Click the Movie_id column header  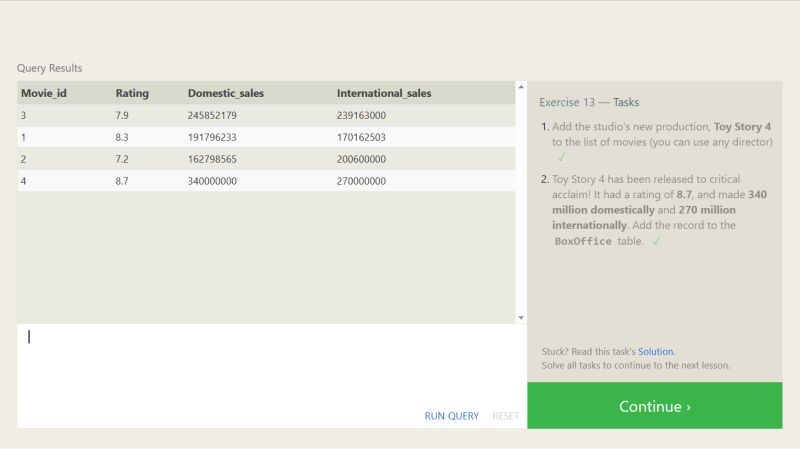[x=44, y=93]
